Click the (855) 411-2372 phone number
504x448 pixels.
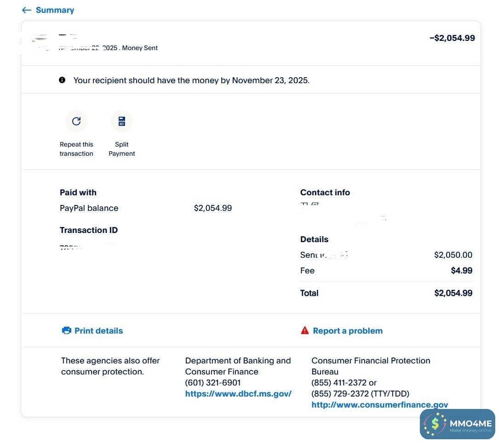click(x=339, y=383)
